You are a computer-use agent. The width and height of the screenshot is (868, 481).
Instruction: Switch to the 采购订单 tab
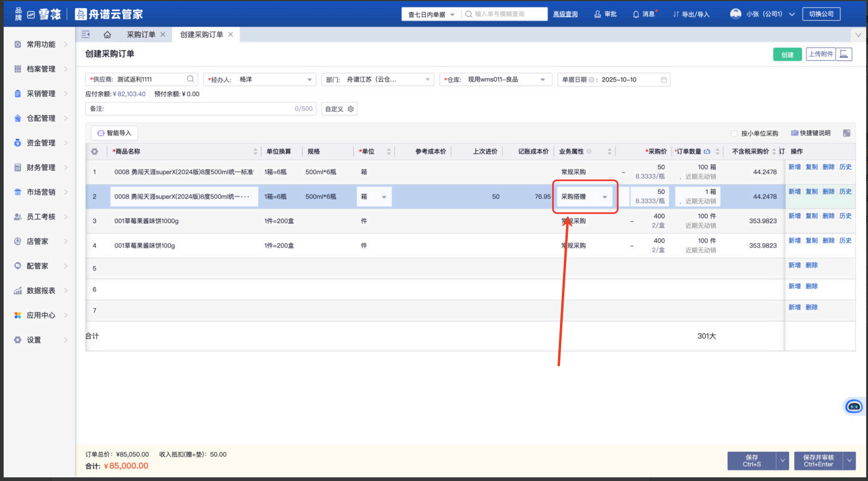coord(141,35)
